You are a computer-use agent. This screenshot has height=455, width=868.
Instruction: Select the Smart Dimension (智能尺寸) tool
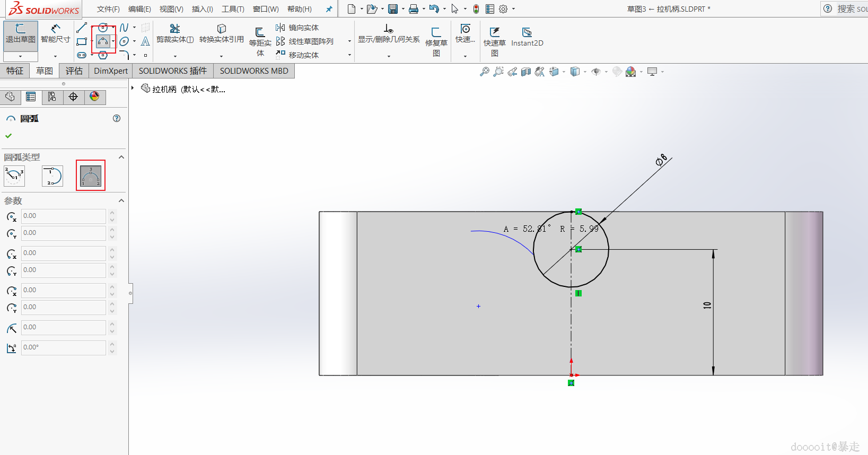pyautogui.click(x=55, y=33)
